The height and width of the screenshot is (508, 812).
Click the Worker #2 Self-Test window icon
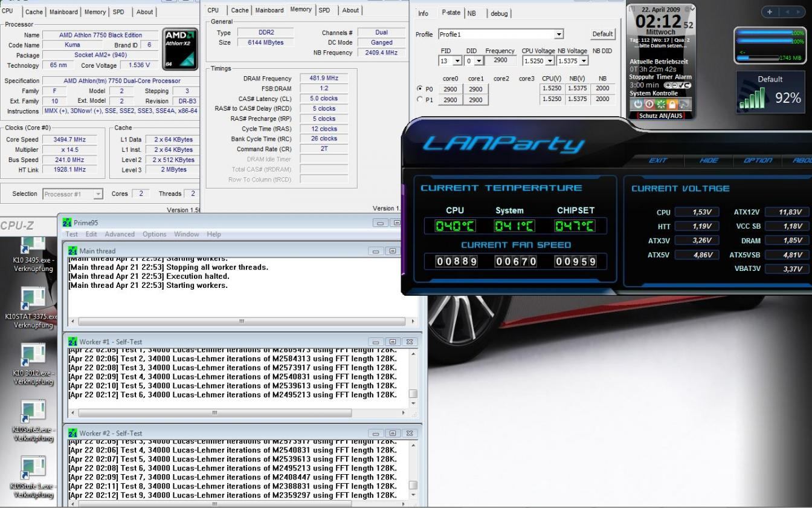pos(72,433)
